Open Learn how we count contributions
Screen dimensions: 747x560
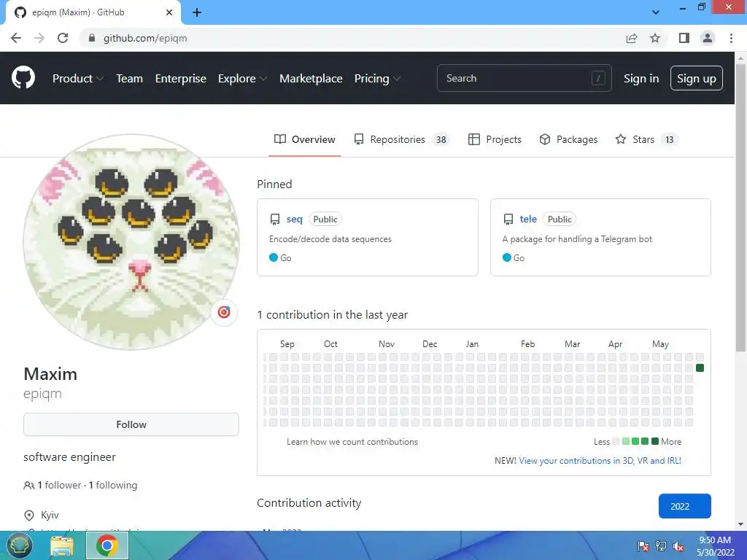point(352,442)
